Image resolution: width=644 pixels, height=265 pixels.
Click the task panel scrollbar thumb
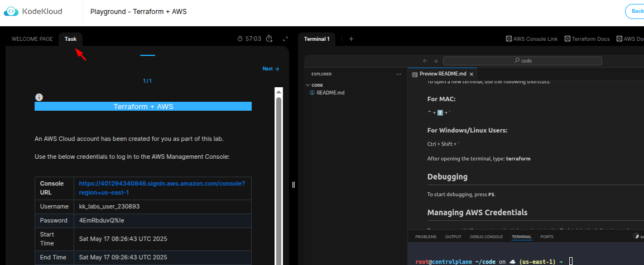[278, 180]
